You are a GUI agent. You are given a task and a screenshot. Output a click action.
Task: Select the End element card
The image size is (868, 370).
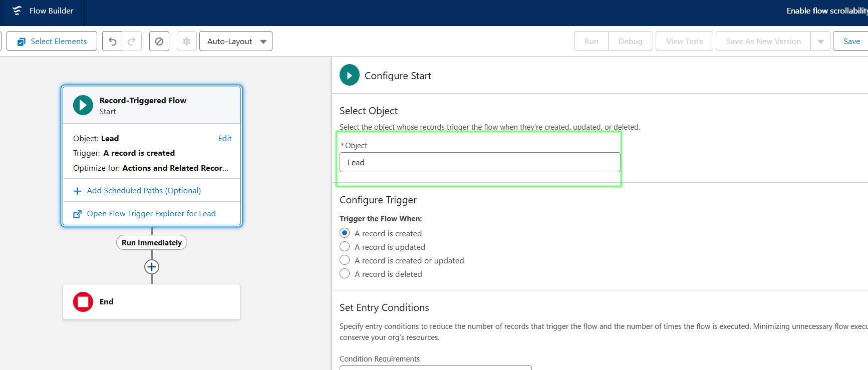coord(152,302)
